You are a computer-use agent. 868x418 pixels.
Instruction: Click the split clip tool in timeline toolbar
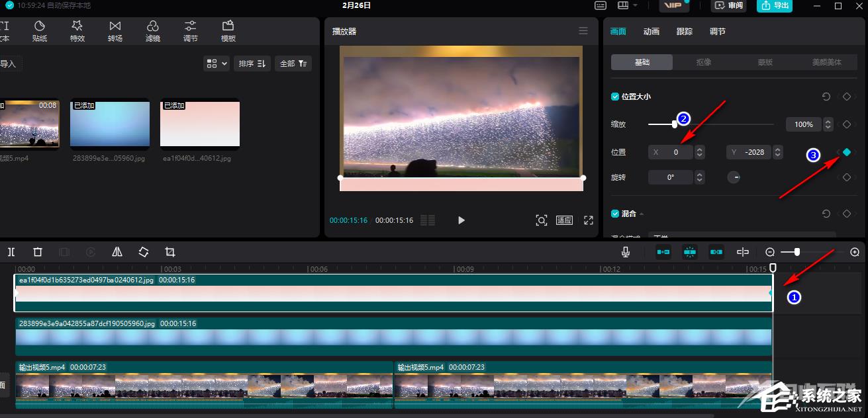click(x=11, y=252)
